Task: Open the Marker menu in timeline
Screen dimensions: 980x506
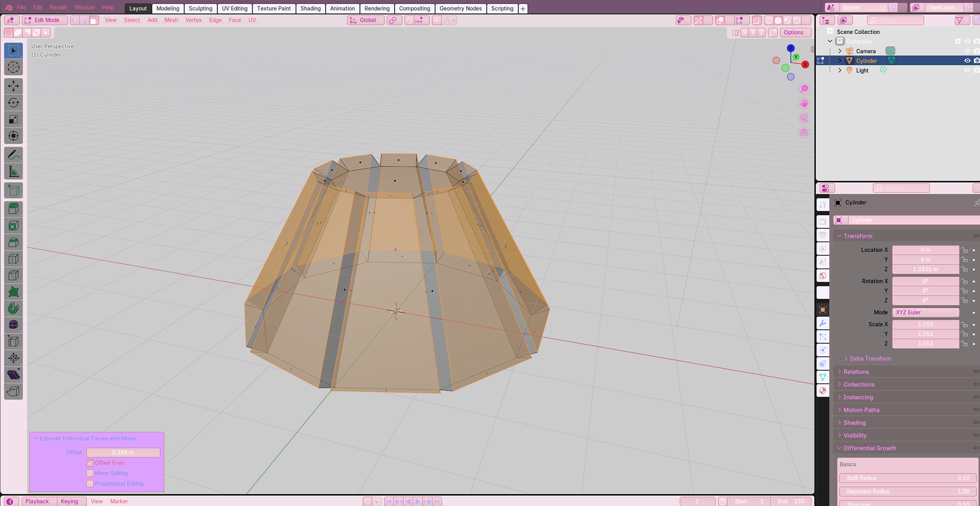Action: click(119, 501)
